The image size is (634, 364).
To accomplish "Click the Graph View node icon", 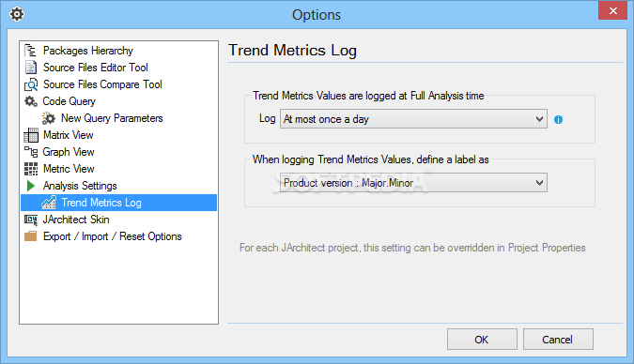I will tap(31, 152).
